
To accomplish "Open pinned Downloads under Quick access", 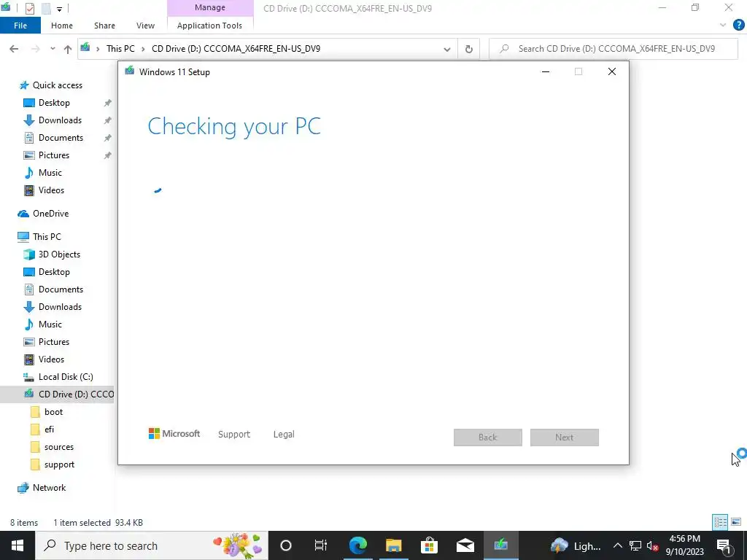I will point(60,120).
